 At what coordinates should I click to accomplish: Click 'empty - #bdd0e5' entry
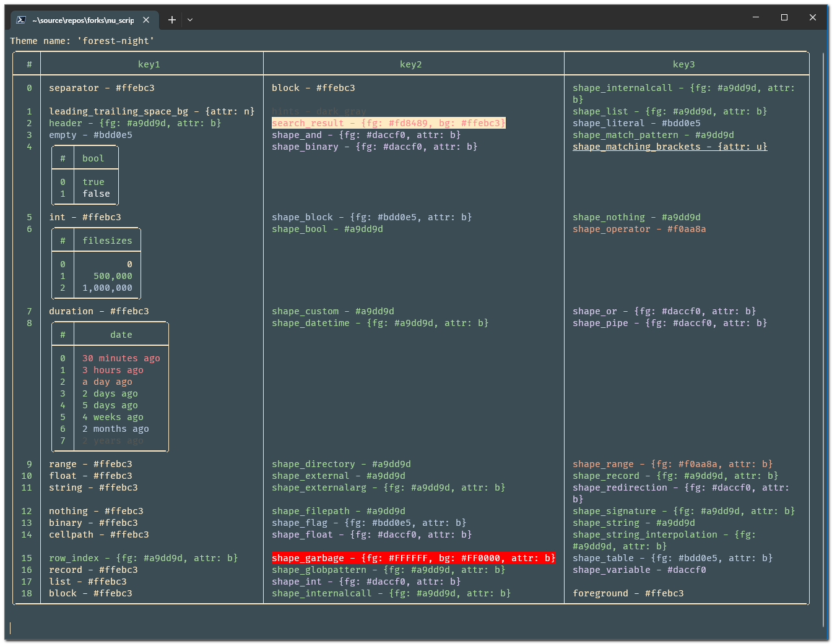pyautogui.click(x=91, y=135)
